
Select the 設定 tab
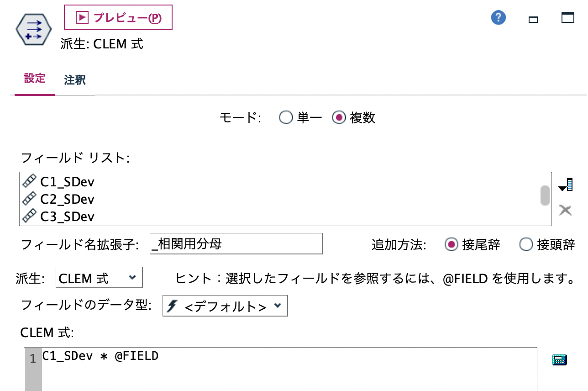[x=35, y=79]
